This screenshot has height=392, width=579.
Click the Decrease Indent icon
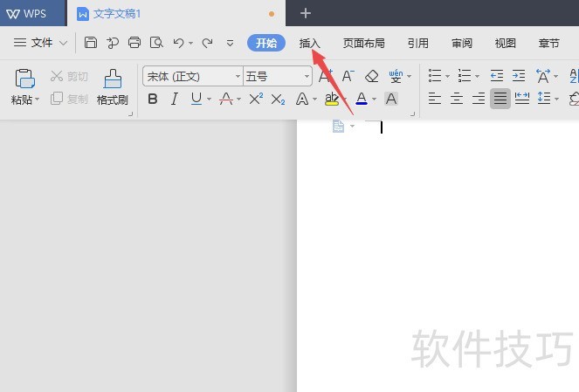pyautogui.click(x=497, y=76)
